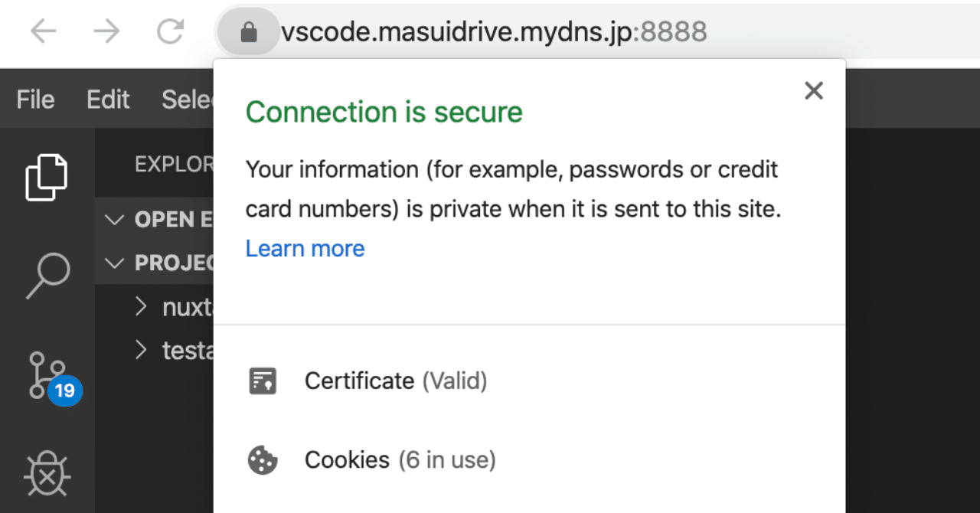Open the File menu
The height and width of the screenshot is (513, 980).
click(x=34, y=99)
